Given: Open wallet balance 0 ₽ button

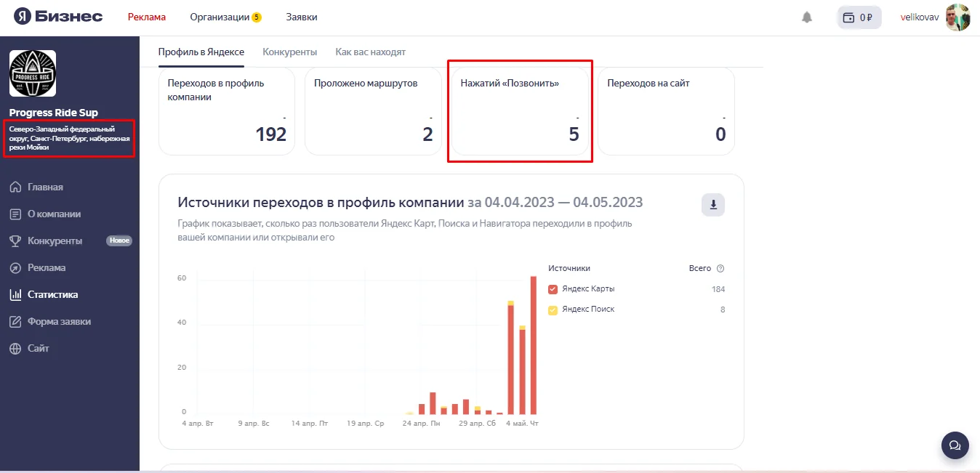Looking at the screenshot, I should [859, 17].
